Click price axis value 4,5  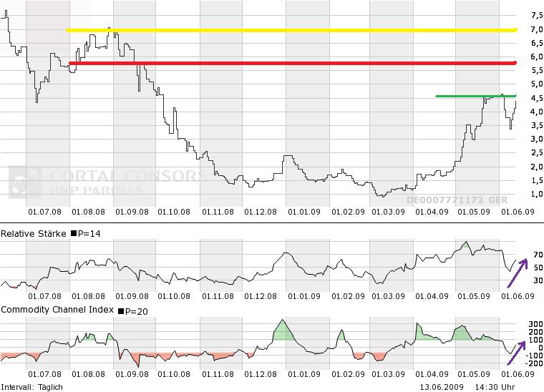[x=537, y=98]
